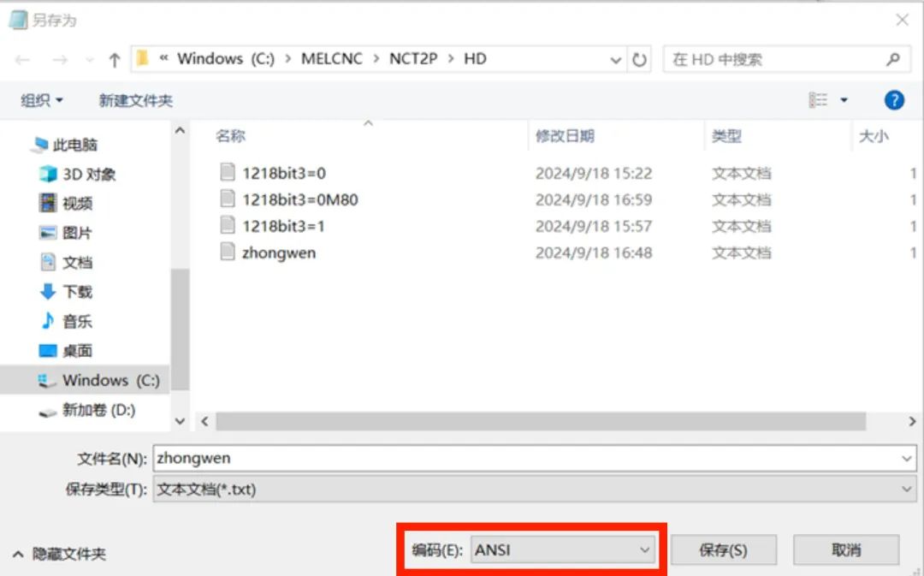
Task: Select 桌面 in the sidebar
Action: (66, 351)
